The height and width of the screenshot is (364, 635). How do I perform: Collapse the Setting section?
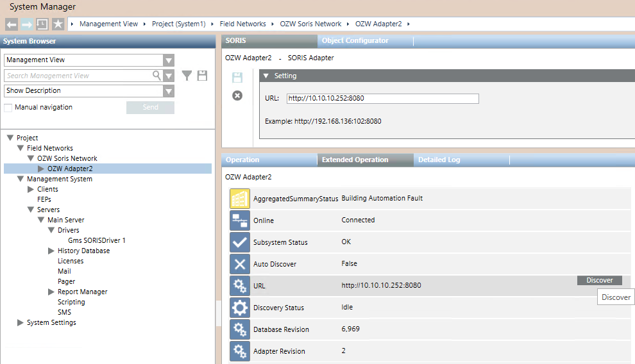pos(266,76)
